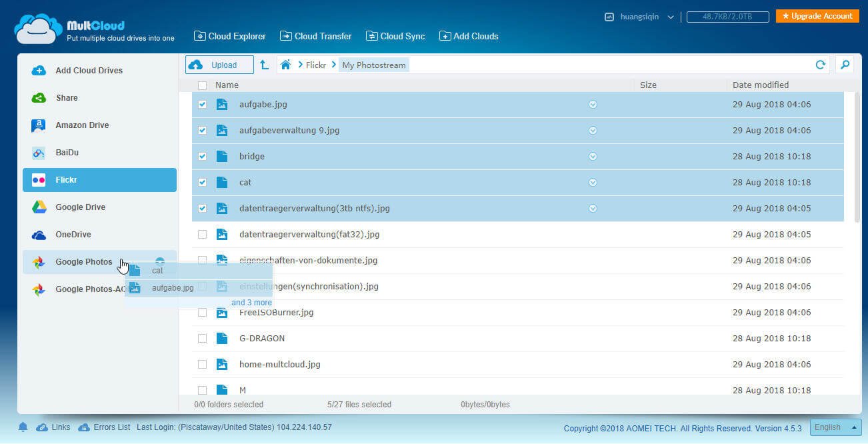
Task: Click the refresh icon in the path bar
Action: 820,65
